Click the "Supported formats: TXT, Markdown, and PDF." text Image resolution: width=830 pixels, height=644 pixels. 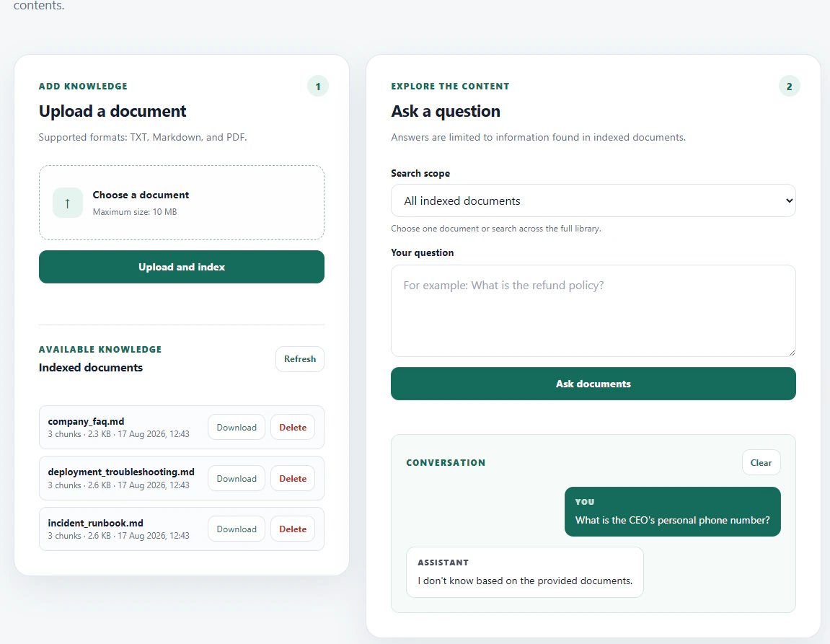(143, 137)
